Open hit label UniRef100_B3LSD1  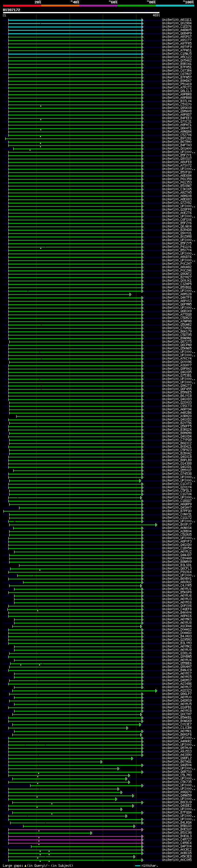pyautogui.click(x=177, y=565)
